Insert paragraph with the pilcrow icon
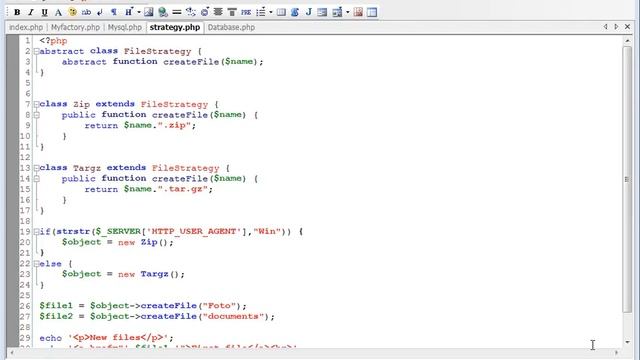 114,12
